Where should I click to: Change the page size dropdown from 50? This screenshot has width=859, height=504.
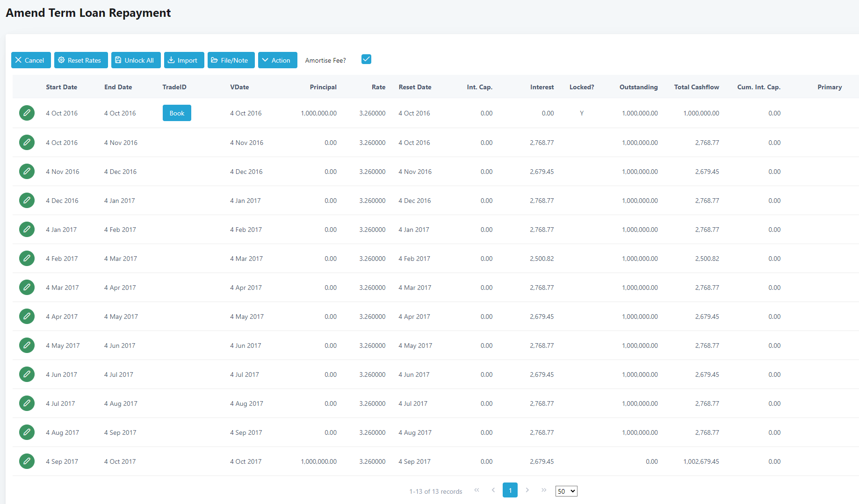tap(566, 491)
